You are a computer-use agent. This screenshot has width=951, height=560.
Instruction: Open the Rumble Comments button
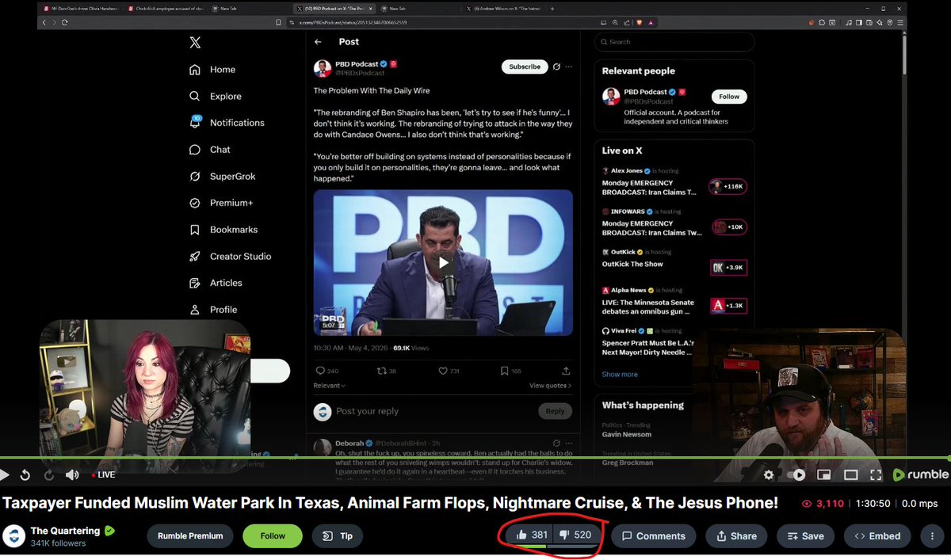654,536
